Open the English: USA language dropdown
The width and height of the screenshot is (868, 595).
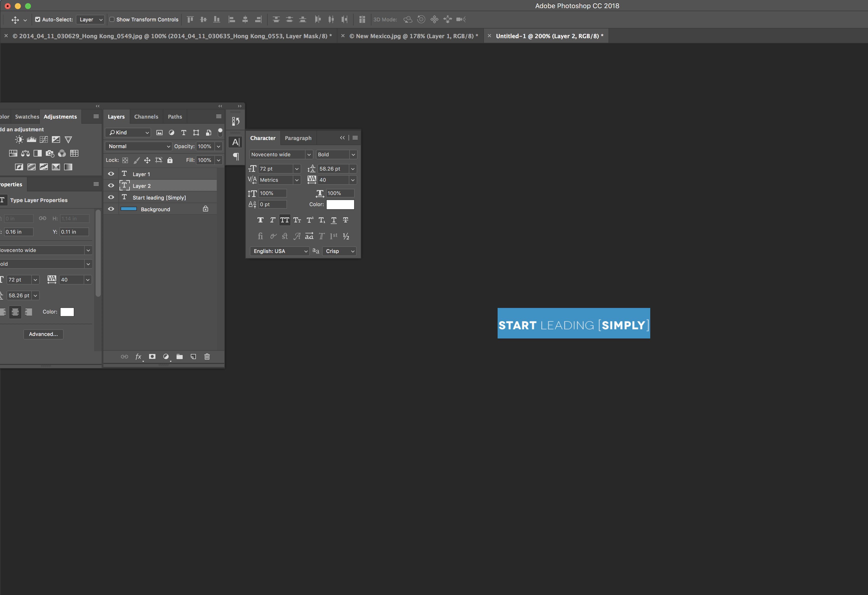(279, 251)
